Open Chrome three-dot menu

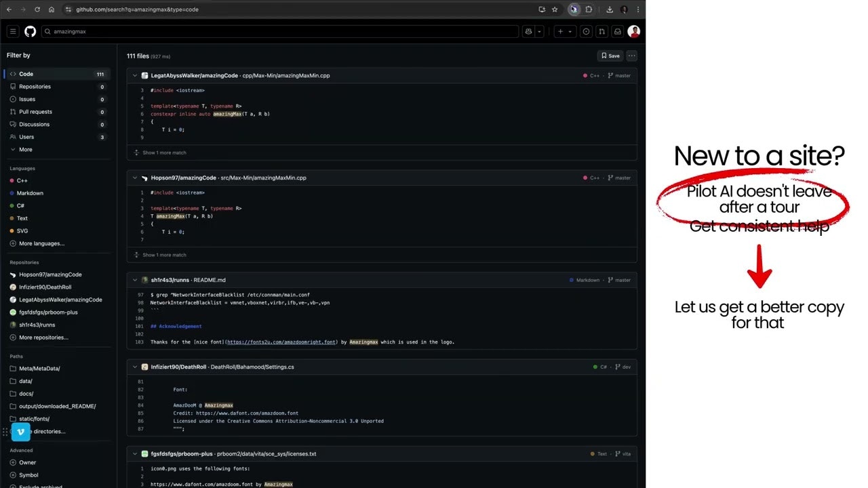point(637,9)
